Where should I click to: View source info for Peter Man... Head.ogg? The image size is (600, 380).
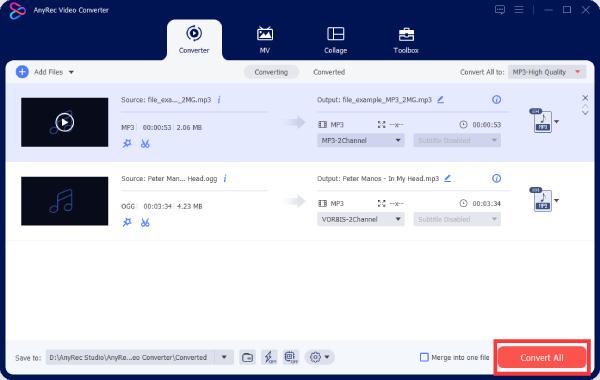[225, 178]
